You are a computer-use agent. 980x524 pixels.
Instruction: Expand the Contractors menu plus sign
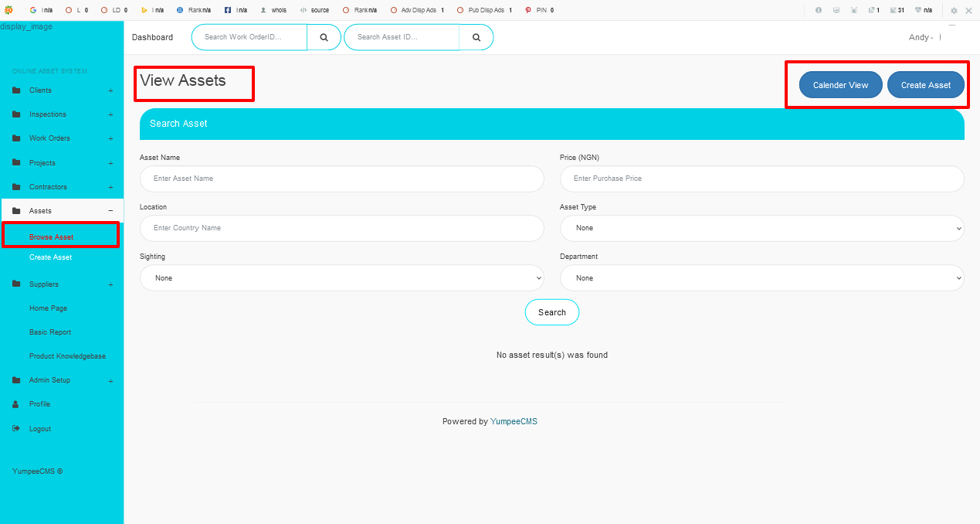[x=110, y=187]
